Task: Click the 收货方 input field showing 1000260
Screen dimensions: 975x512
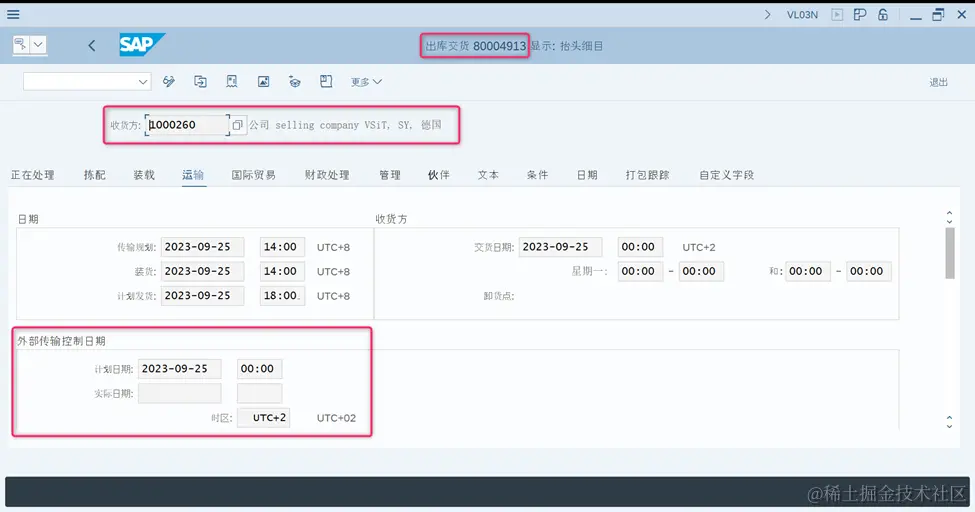Action: [187, 125]
